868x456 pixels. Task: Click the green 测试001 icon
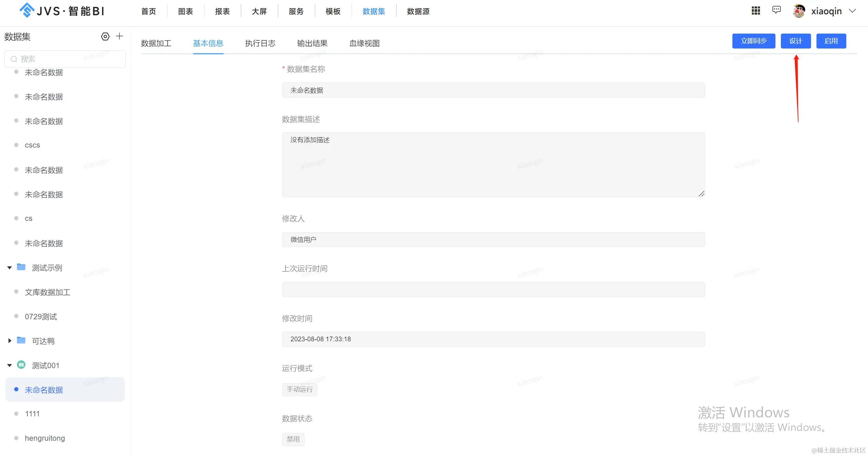(x=21, y=365)
